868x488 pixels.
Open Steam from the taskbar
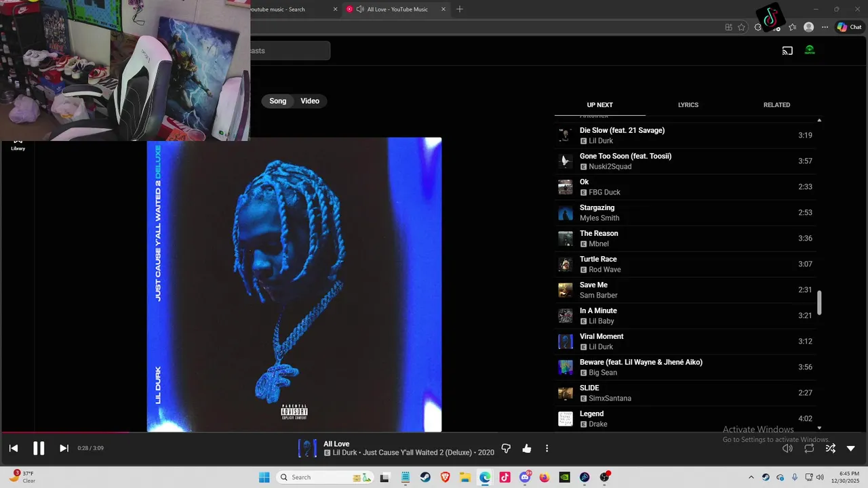pos(425,477)
